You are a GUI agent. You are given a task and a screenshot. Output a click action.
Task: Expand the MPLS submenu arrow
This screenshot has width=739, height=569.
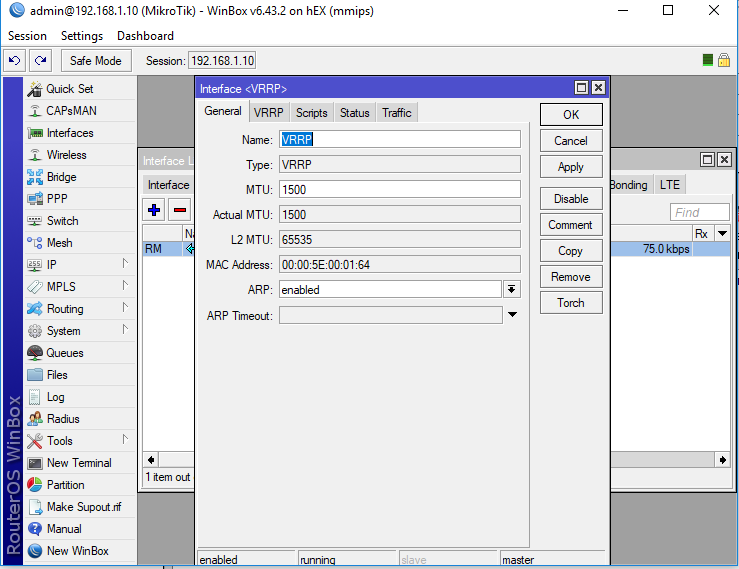pyautogui.click(x=125, y=285)
